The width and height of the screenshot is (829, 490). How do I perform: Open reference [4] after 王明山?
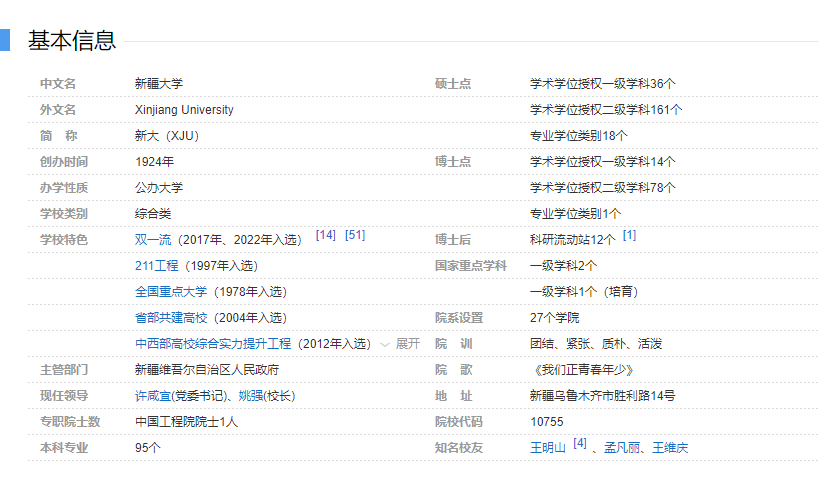tap(580, 443)
